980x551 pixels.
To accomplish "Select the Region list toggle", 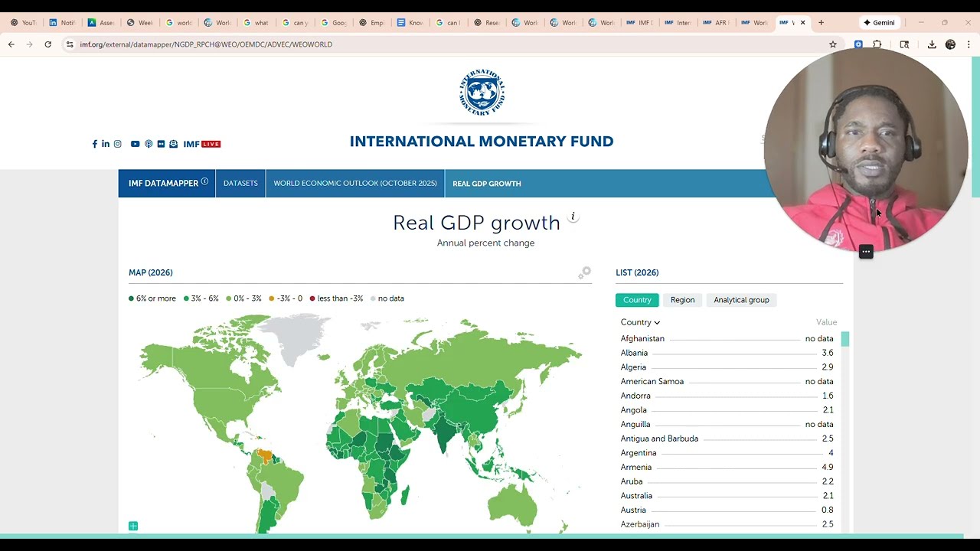I will [x=682, y=300].
